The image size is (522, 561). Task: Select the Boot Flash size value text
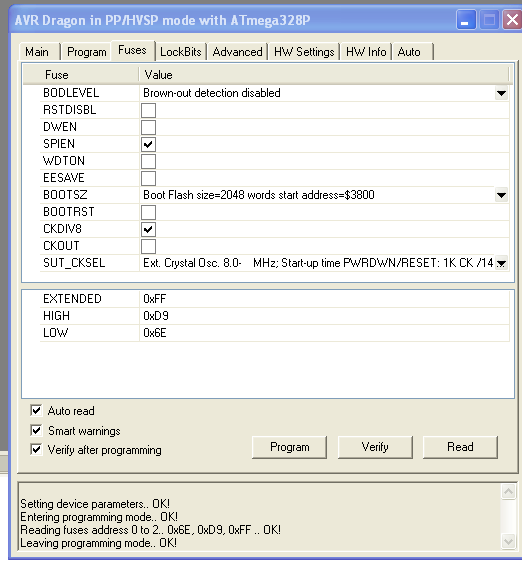click(x=259, y=195)
